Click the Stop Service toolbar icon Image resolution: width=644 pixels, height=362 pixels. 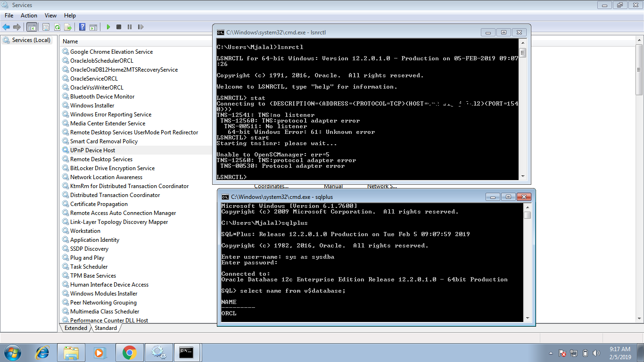coord(119,27)
